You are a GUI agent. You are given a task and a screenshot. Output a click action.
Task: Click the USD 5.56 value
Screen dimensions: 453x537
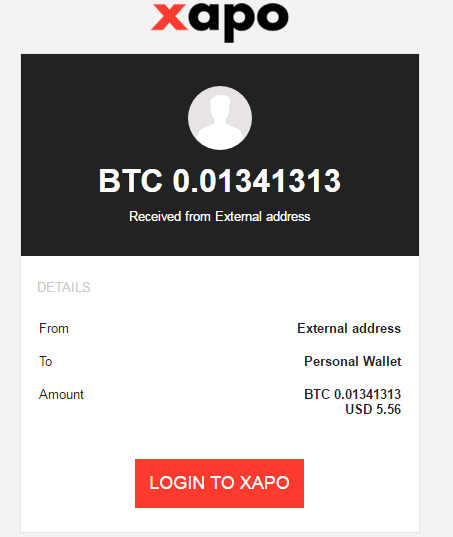(x=373, y=409)
